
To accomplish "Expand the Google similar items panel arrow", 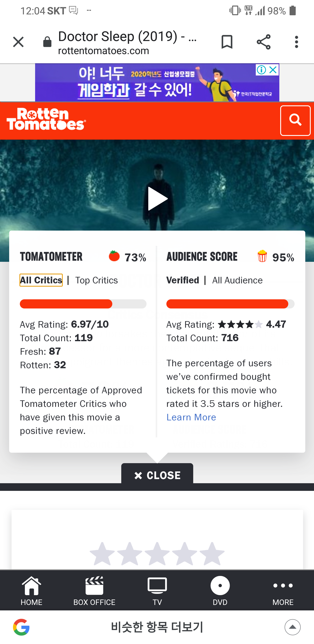I will point(292,627).
